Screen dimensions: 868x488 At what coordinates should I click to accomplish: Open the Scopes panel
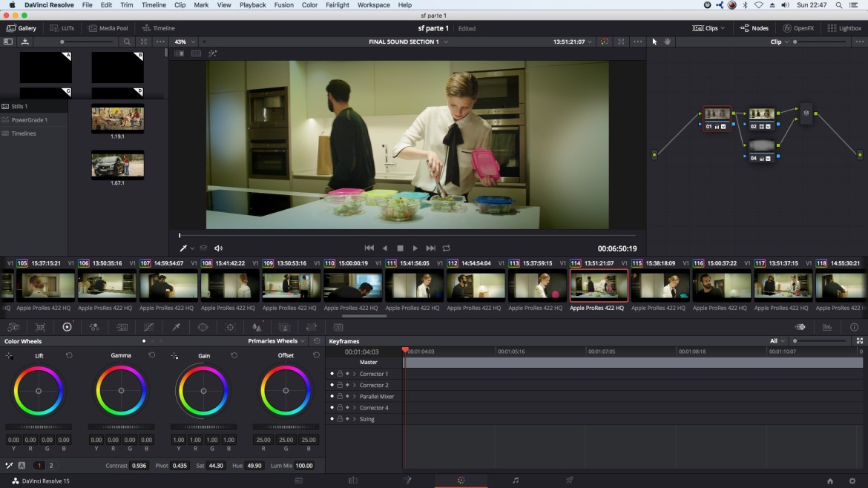827,327
